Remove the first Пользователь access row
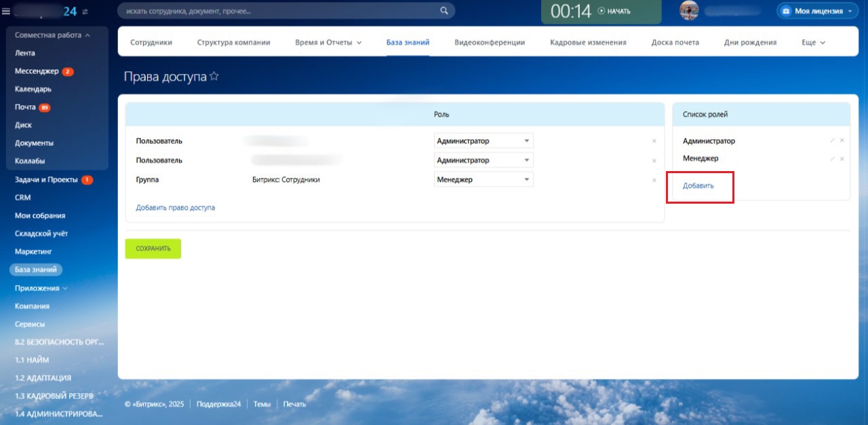Viewport: 868px width, 425px height. point(654,141)
